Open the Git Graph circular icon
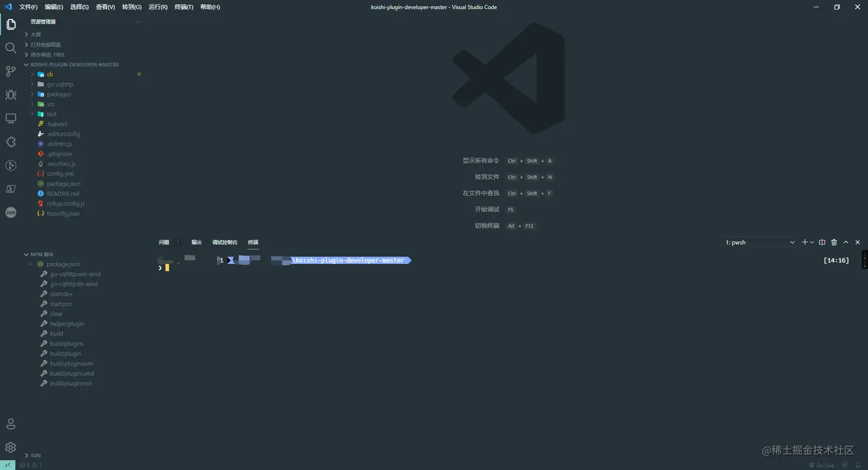The width and height of the screenshot is (868, 470). [11, 165]
